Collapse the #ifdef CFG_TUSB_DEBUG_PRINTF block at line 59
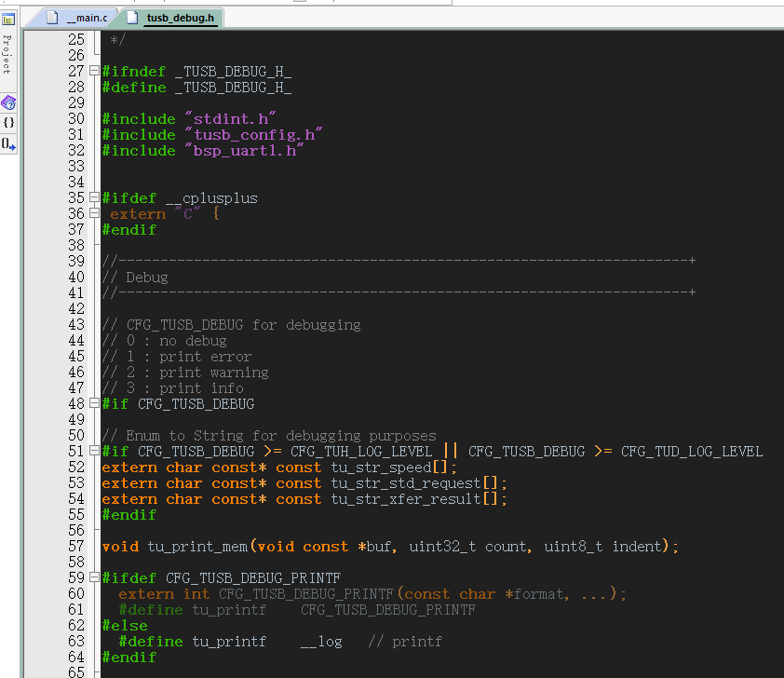The height and width of the screenshot is (678, 784). 94,577
